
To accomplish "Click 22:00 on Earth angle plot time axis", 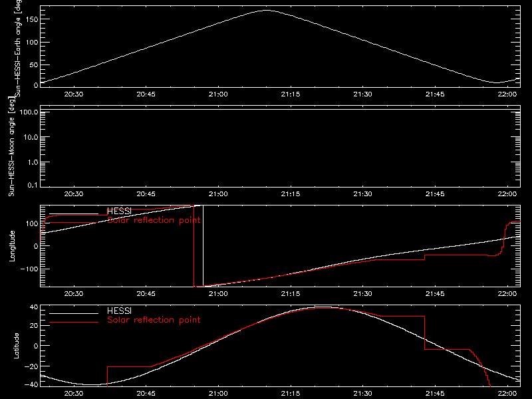I will click(507, 94).
